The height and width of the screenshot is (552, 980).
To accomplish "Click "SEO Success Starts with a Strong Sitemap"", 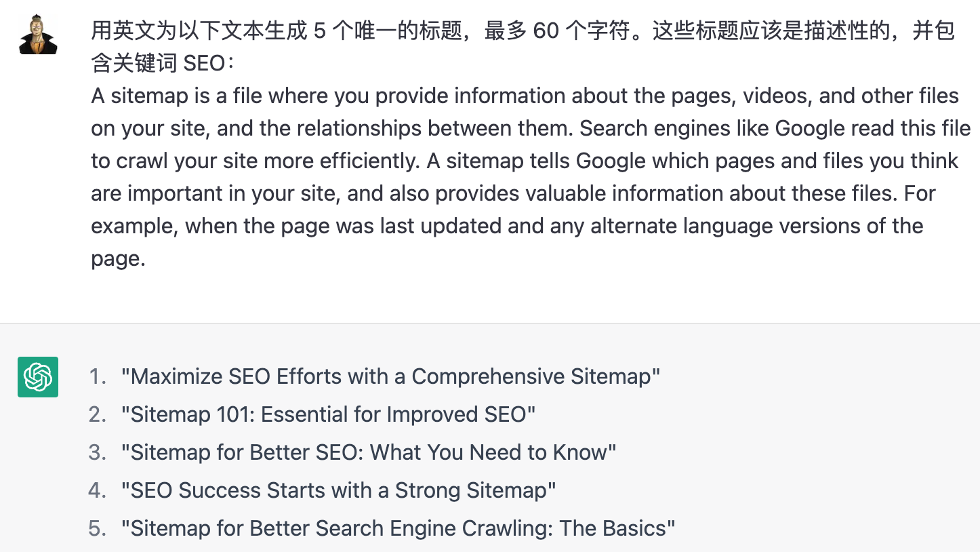I will click(338, 490).
